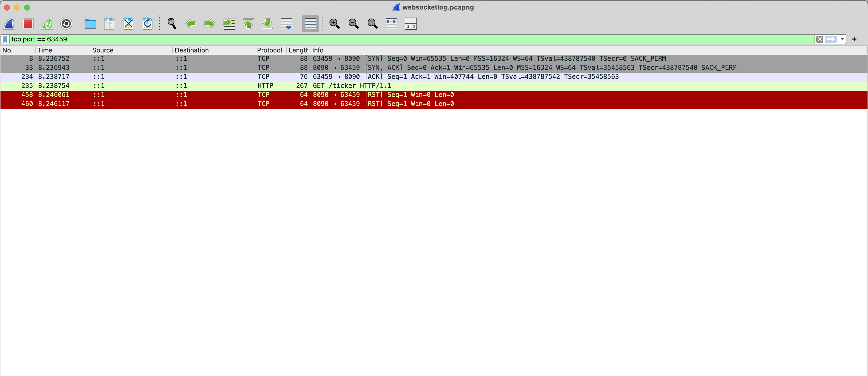
Task: Select the GET /ticker HTTP packet row
Action: coord(352,86)
